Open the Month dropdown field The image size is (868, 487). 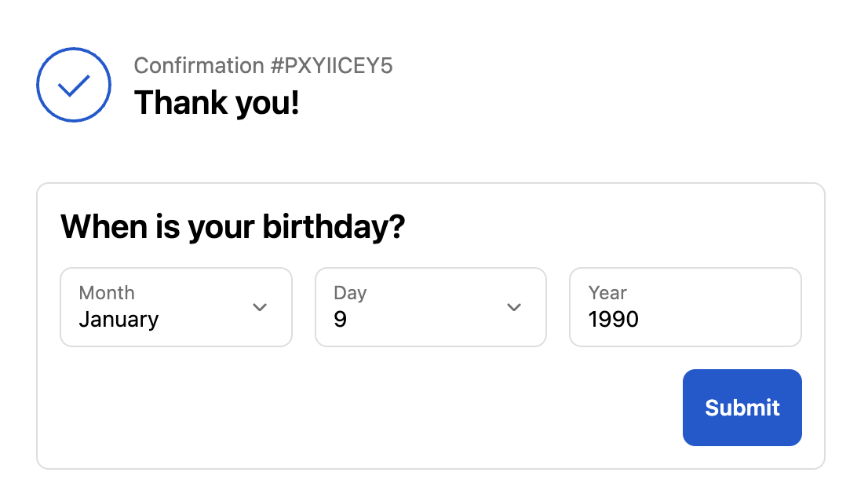pyautogui.click(x=176, y=307)
